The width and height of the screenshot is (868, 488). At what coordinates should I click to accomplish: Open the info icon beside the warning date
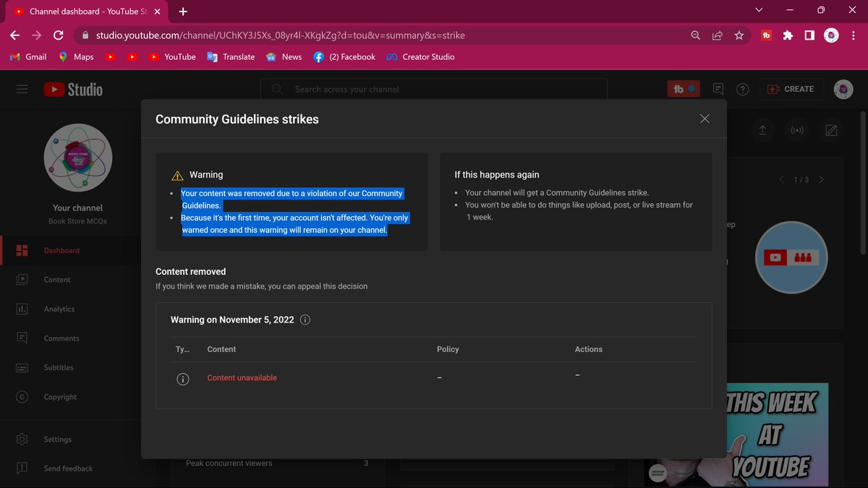coord(305,320)
